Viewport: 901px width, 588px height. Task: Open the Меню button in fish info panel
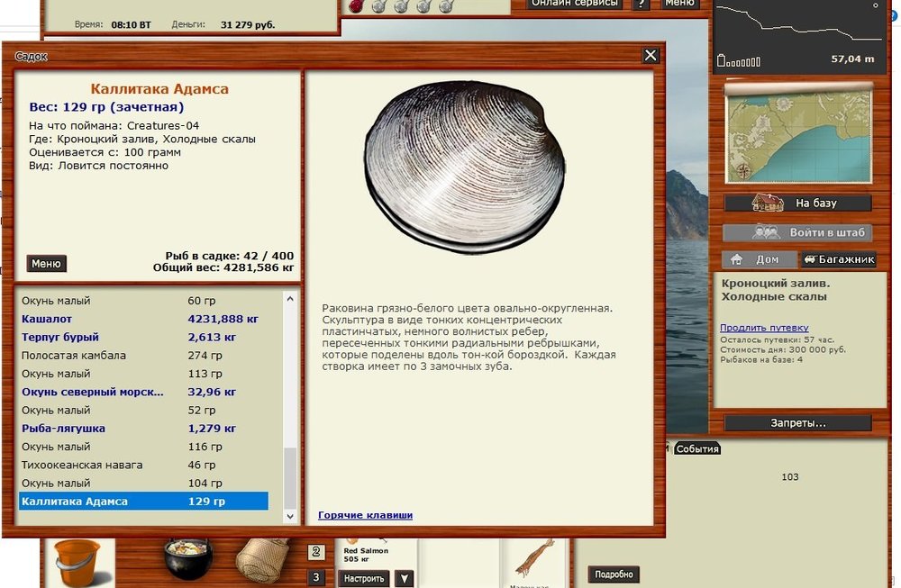46,264
